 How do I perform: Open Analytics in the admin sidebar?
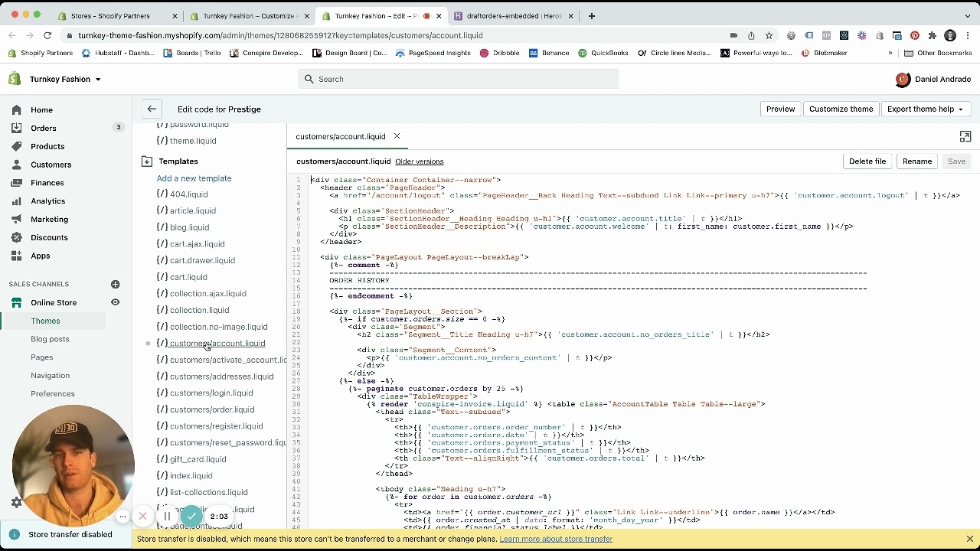(x=47, y=201)
